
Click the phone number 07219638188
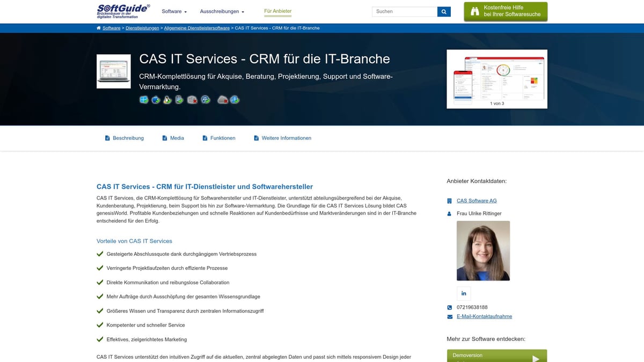pos(472,307)
